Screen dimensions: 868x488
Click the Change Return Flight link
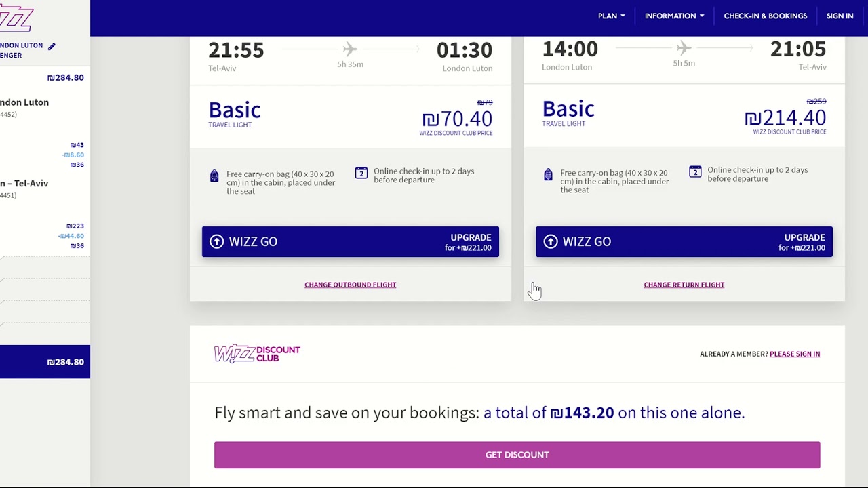(x=684, y=285)
